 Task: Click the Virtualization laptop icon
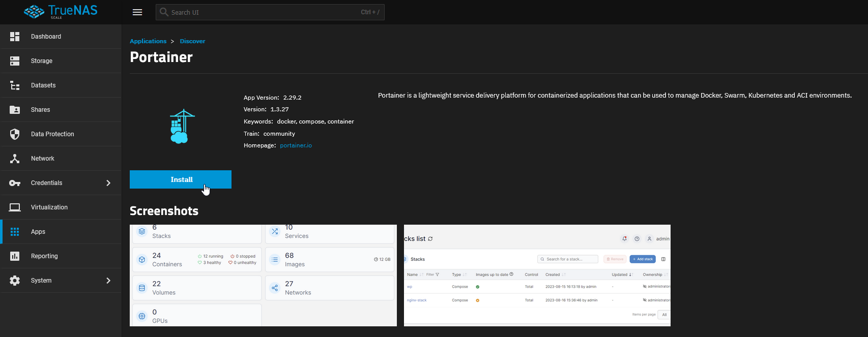coord(15,207)
